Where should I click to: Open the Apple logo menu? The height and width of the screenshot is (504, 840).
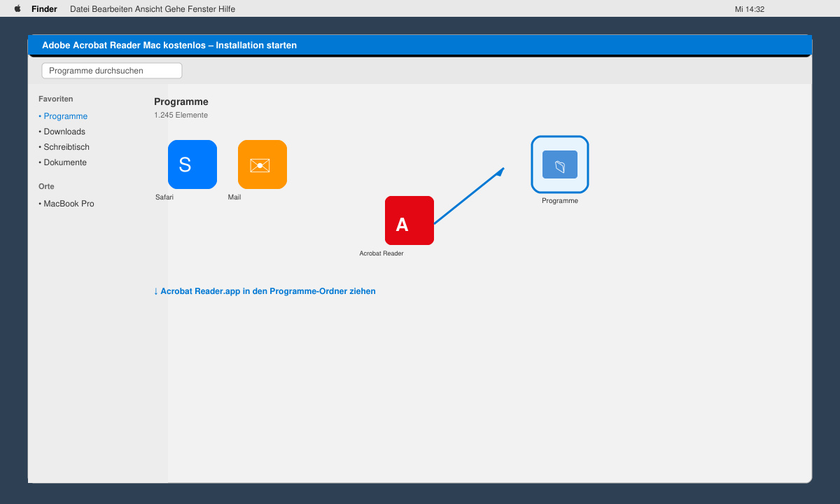click(17, 9)
